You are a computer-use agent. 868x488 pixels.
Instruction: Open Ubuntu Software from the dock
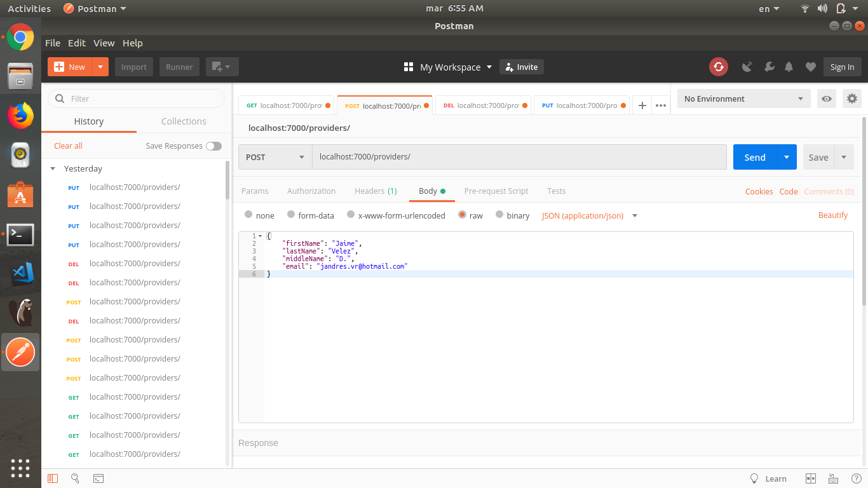(x=20, y=194)
